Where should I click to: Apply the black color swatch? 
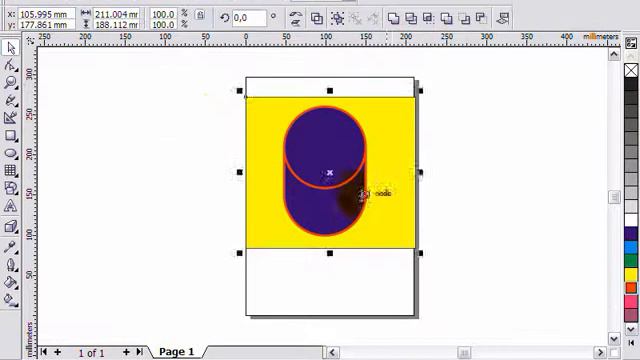tap(631, 84)
